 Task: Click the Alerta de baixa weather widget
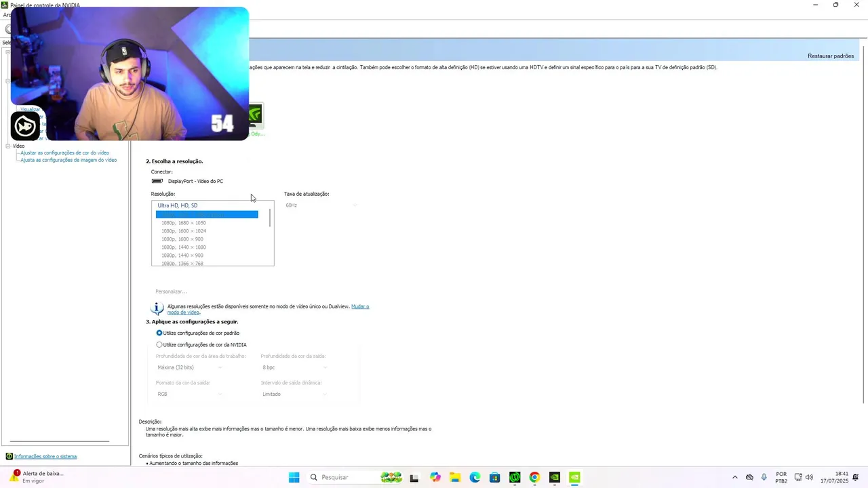(x=37, y=476)
